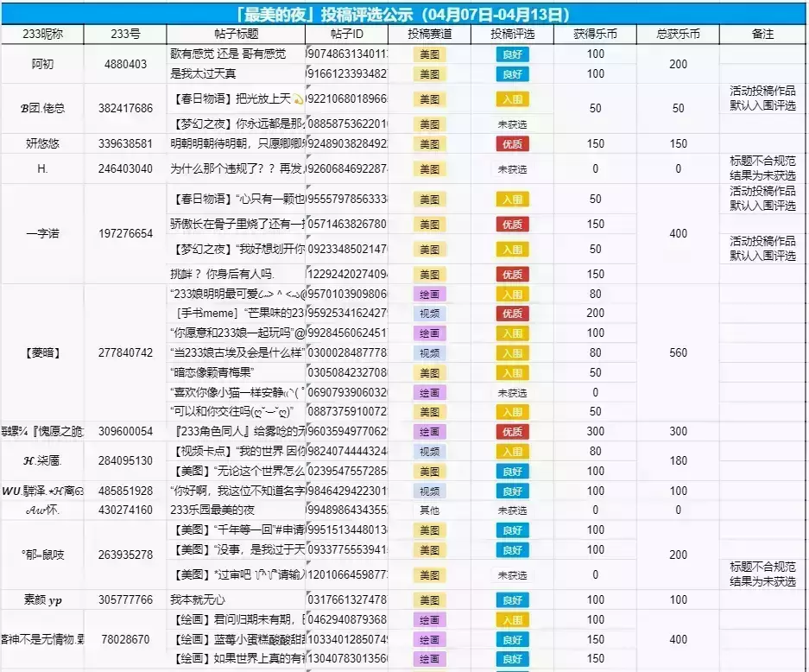
Task: Select the nickname cell 素颜 yp
Action: (x=42, y=599)
